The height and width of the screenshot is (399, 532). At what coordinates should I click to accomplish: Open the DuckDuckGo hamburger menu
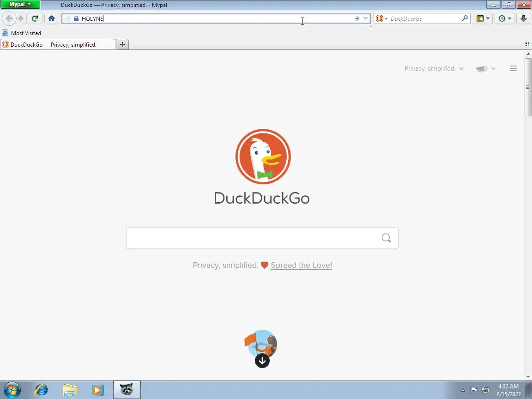pos(514,68)
